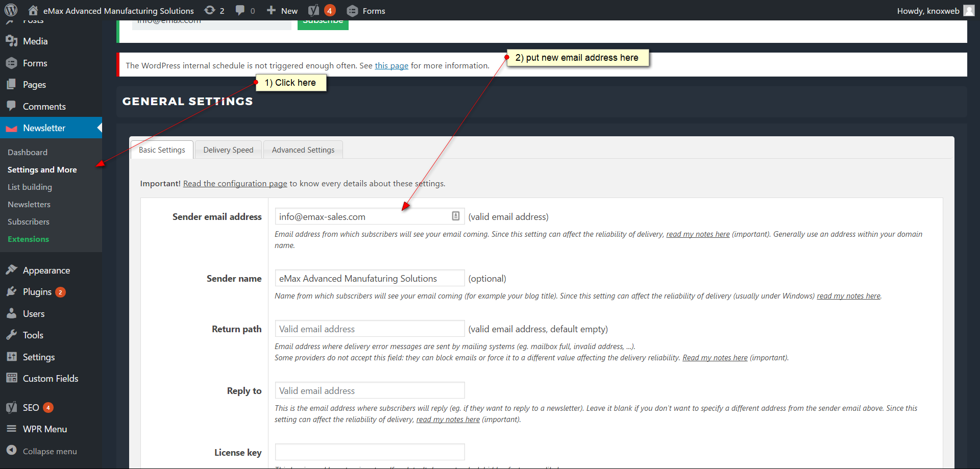Image resolution: width=980 pixels, height=469 pixels.
Task: Open the WPR Menu label
Action: (x=45, y=429)
